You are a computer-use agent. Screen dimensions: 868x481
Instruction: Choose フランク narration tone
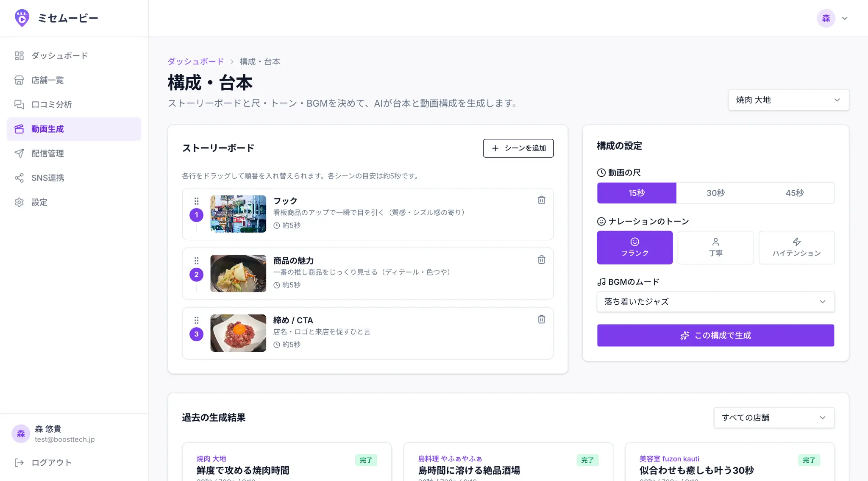634,247
